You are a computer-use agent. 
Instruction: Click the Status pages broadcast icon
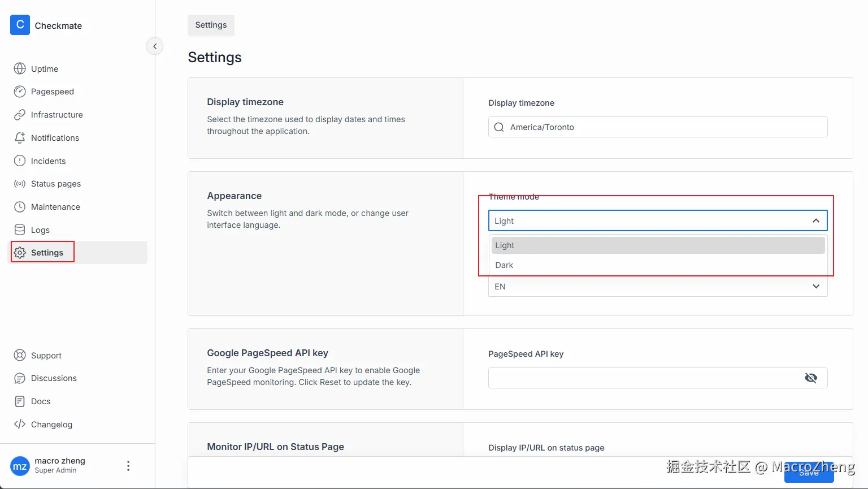coord(20,184)
